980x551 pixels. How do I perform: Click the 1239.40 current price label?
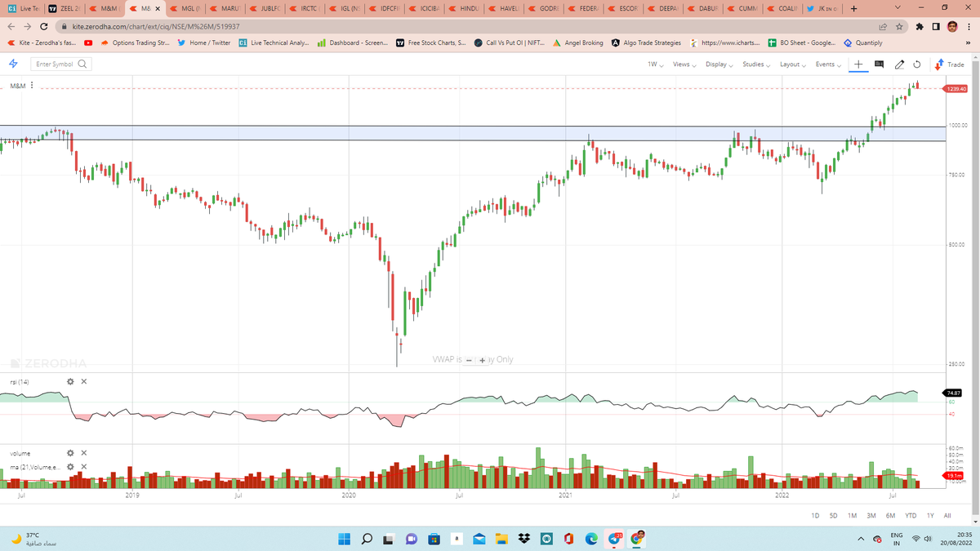tap(955, 88)
